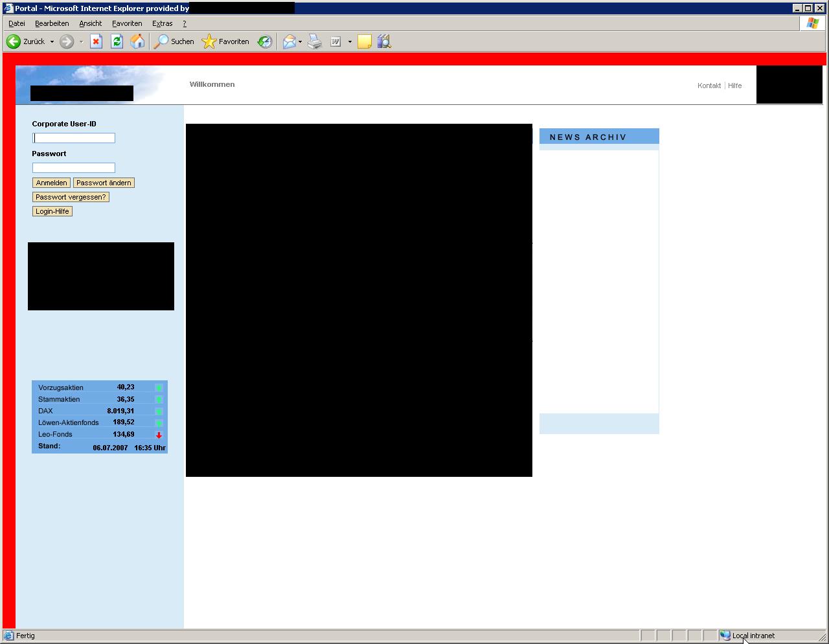The image size is (829, 644).
Task: Open the Favoriten star panel
Action: point(225,41)
